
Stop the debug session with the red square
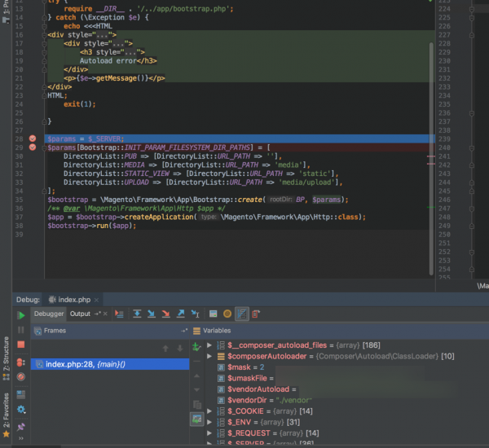point(21,345)
